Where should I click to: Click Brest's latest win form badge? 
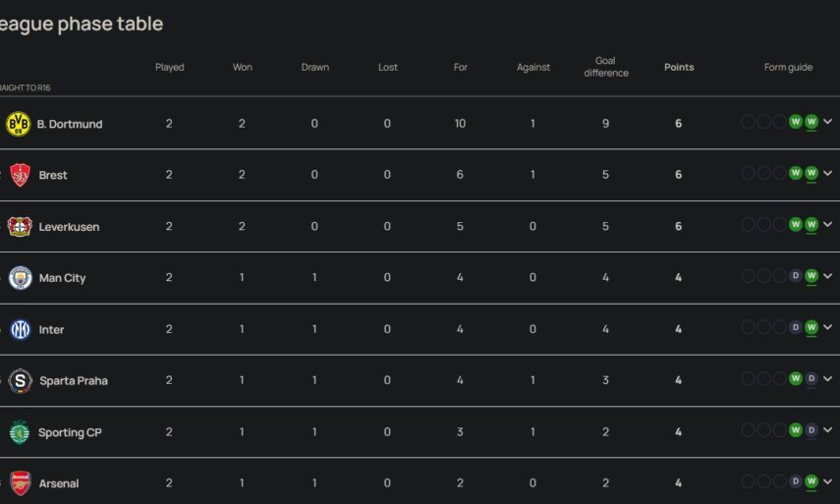click(812, 173)
